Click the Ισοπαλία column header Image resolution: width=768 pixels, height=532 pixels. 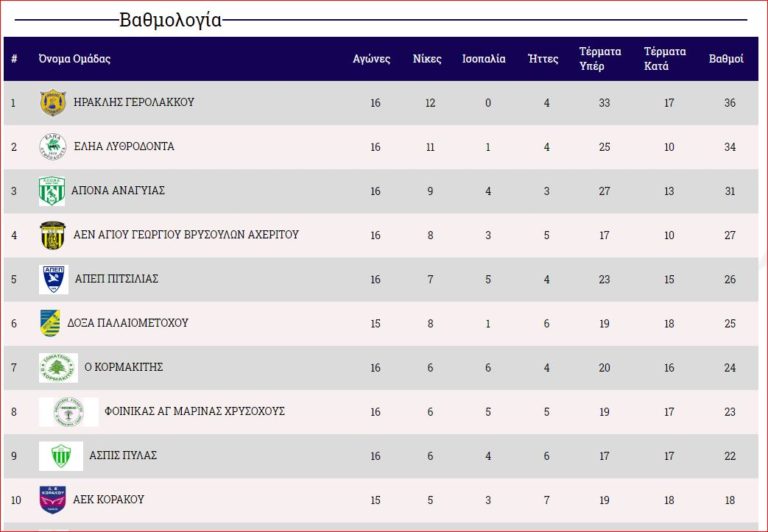point(483,59)
